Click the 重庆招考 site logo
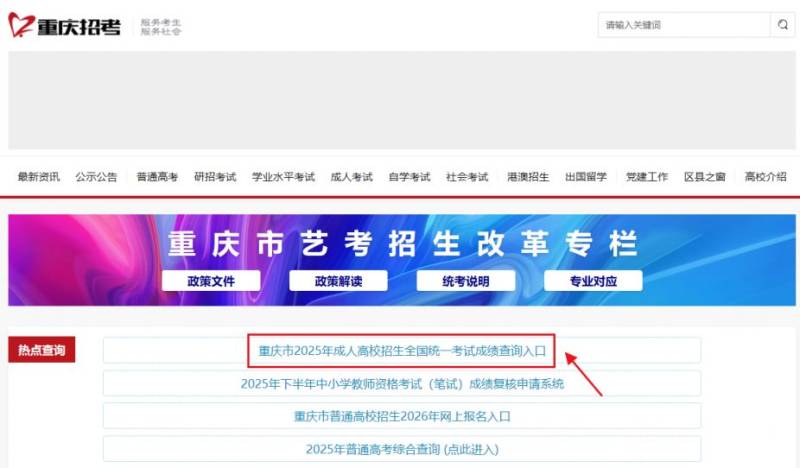800x468 pixels. click(65, 26)
